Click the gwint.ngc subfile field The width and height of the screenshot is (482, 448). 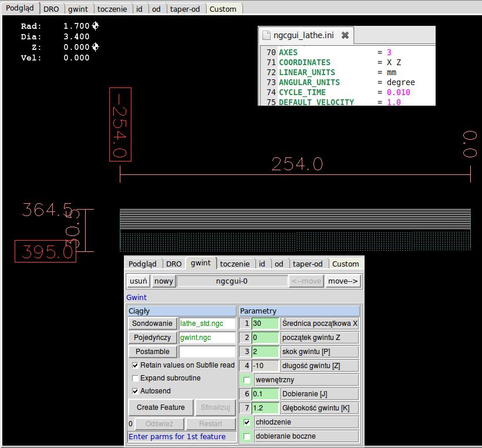pos(207,338)
